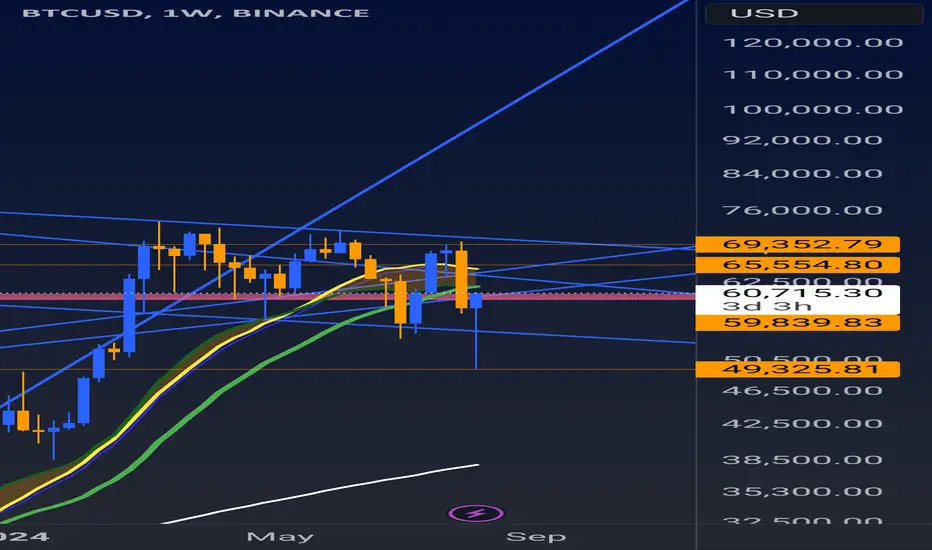Click the 110,000.00 price axis value
Viewport: 932px width, 550px height.
(x=813, y=75)
